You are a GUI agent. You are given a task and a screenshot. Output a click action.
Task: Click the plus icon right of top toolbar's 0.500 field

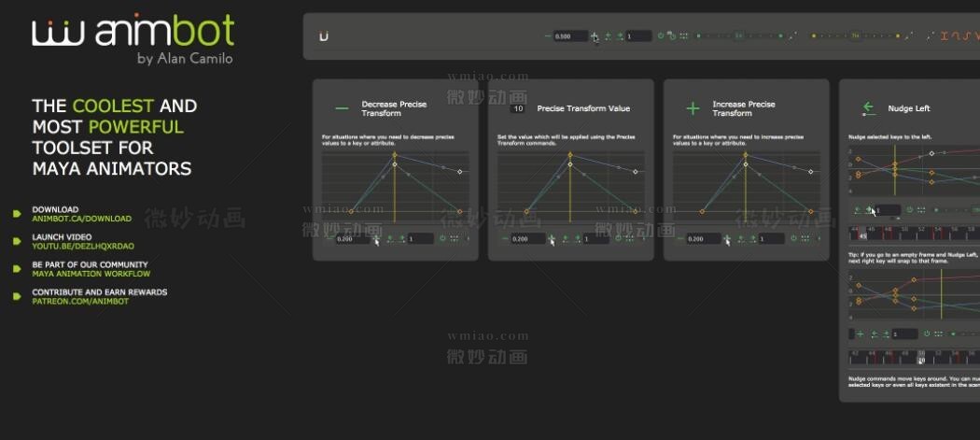[595, 36]
